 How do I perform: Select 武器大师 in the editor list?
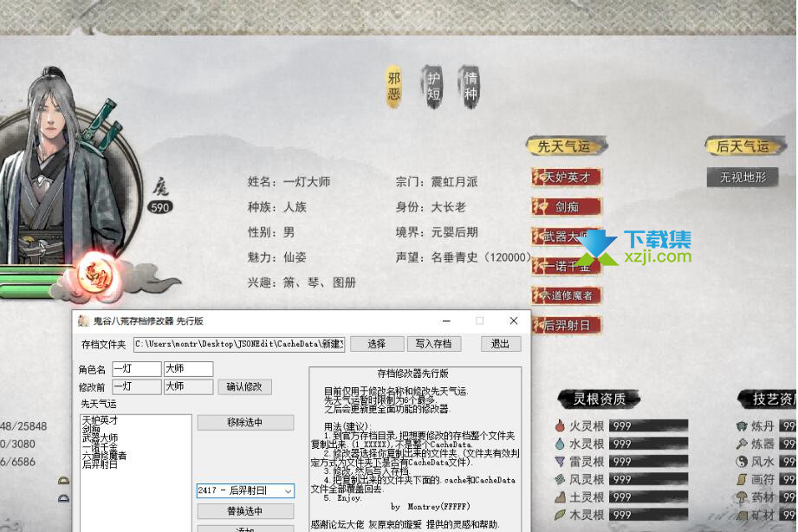(x=101, y=438)
